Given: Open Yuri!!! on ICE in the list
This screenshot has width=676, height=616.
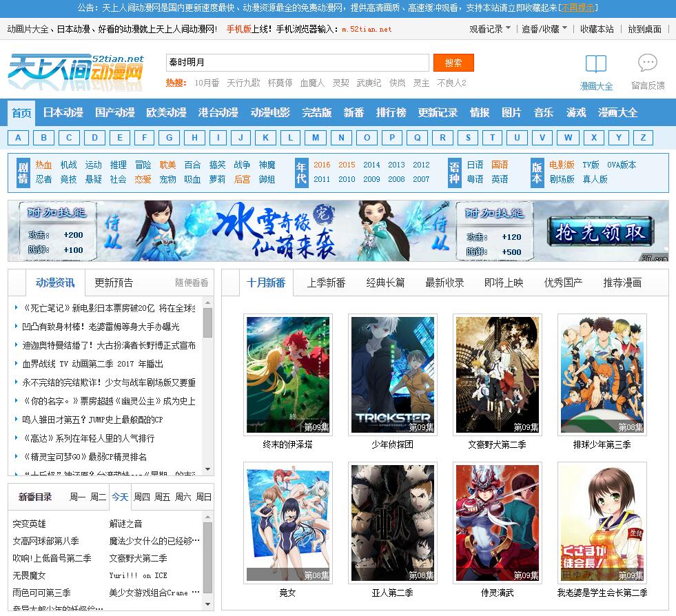Looking at the screenshot, I should pos(138,575).
